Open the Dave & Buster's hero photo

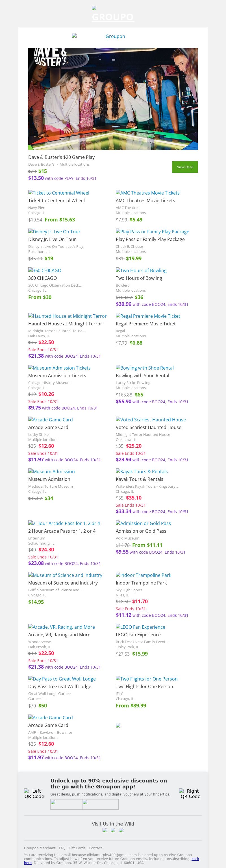tap(113, 98)
